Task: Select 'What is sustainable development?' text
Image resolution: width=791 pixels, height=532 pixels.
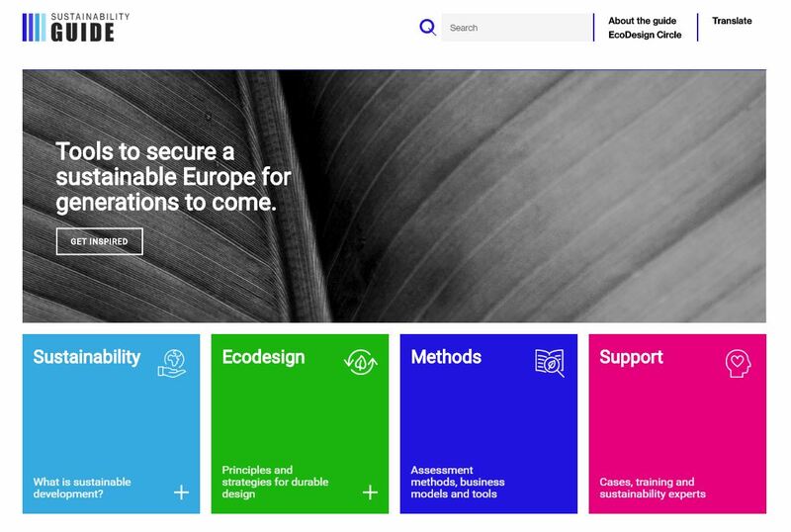Action: (x=82, y=488)
